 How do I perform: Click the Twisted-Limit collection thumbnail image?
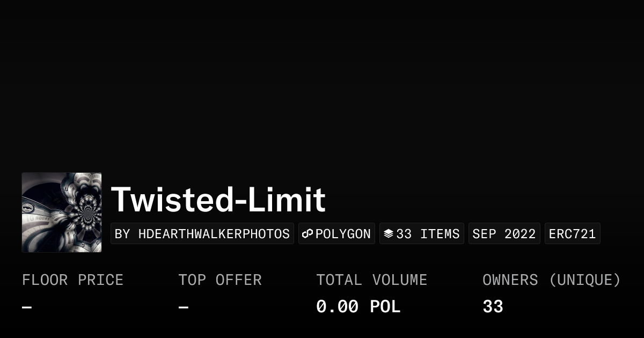(62, 212)
